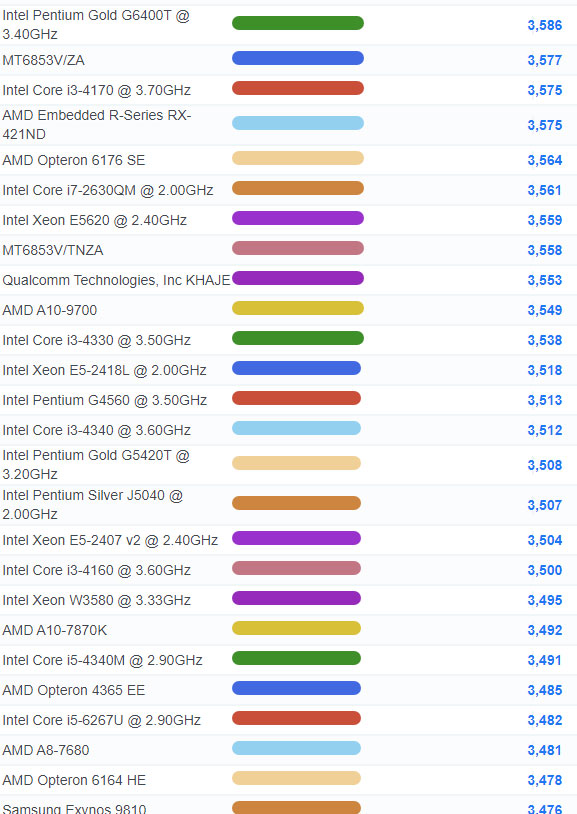This screenshot has height=814, width=577.
Task: Click score 3,513
Action: coord(545,401)
